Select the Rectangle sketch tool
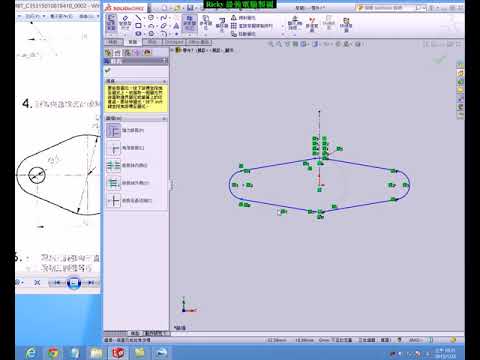The image size is (480, 360). click(138, 26)
